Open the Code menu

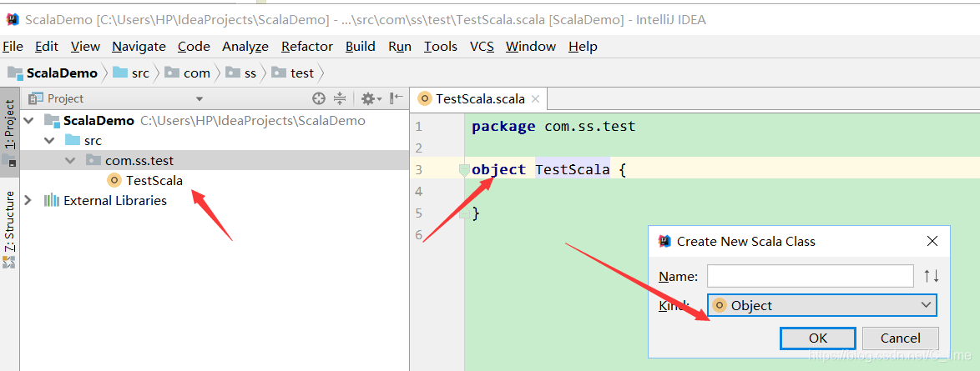[x=194, y=46]
